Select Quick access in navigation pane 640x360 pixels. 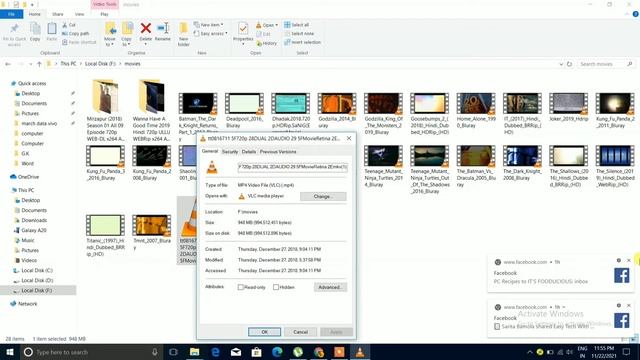tap(32, 83)
